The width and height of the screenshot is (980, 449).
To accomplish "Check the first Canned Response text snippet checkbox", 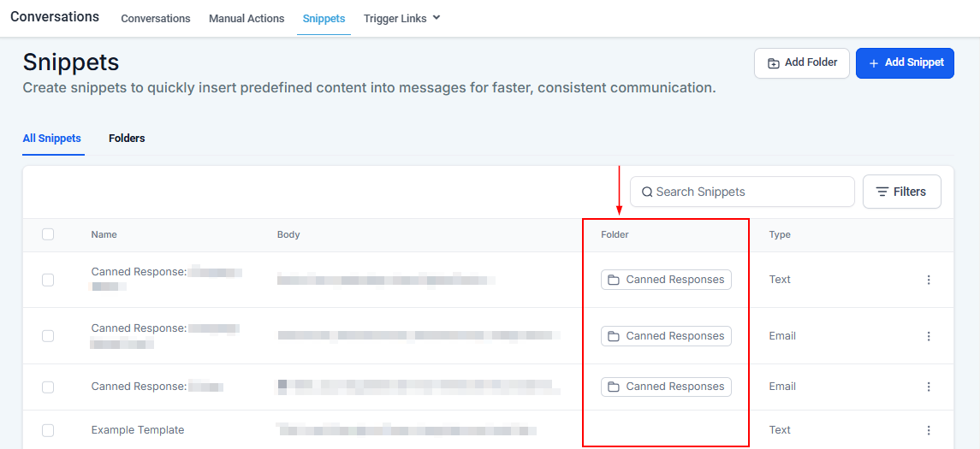I will pos(48,280).
